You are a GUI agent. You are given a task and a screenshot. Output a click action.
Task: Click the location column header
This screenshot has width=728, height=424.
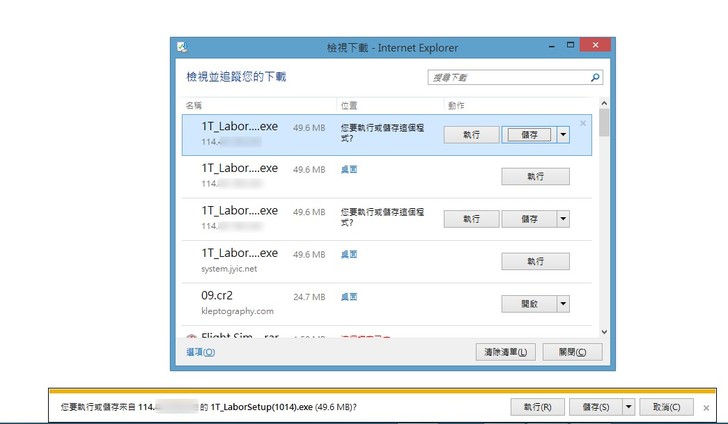point(349,105)
